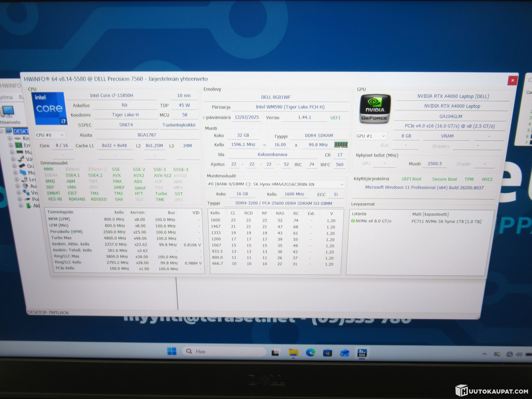
Task: Expand the Em tree node
Action: [x=11, y=145]
